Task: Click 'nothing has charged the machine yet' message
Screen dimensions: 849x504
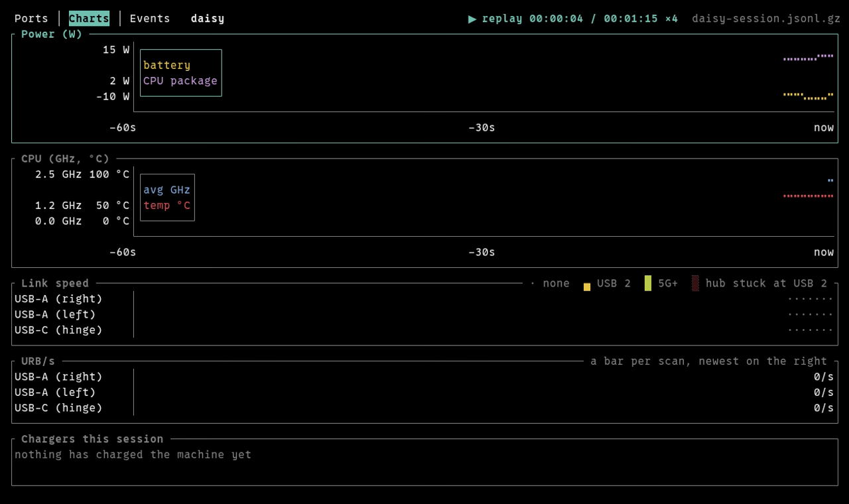Action: click(x=133, y=455)
